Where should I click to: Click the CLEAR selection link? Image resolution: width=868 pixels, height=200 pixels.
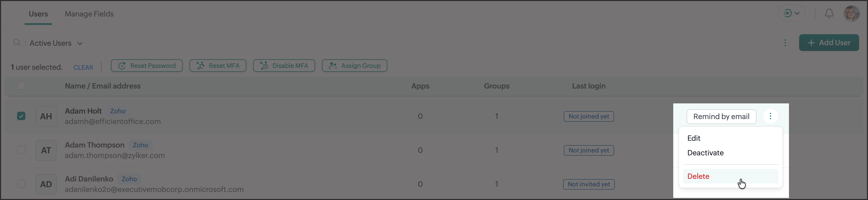tap(83, 68)
